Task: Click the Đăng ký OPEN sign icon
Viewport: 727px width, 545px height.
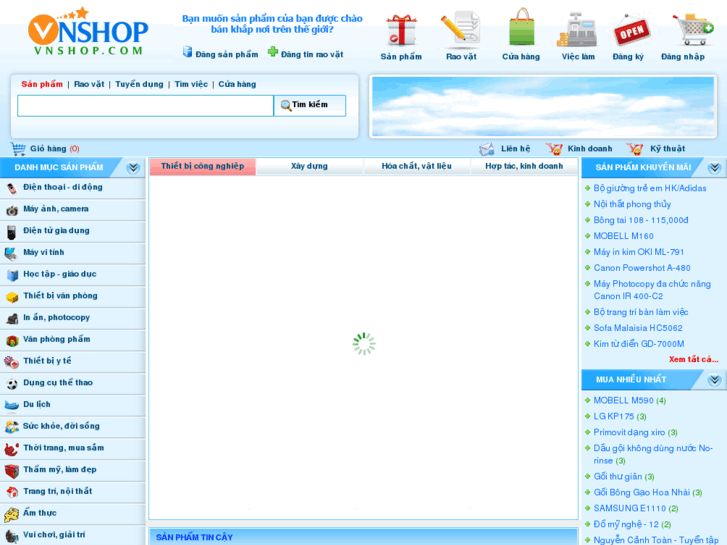Action: (x=631, y=30)
